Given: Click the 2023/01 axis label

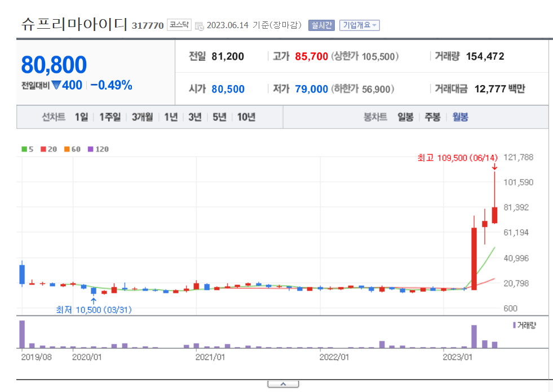Looking at the screenshot, I should point(457,357).
